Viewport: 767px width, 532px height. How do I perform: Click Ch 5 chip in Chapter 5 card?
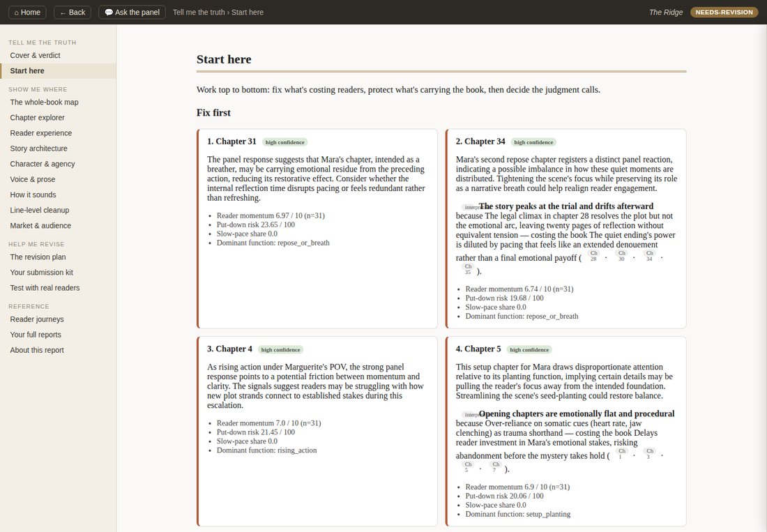[468, 467]
